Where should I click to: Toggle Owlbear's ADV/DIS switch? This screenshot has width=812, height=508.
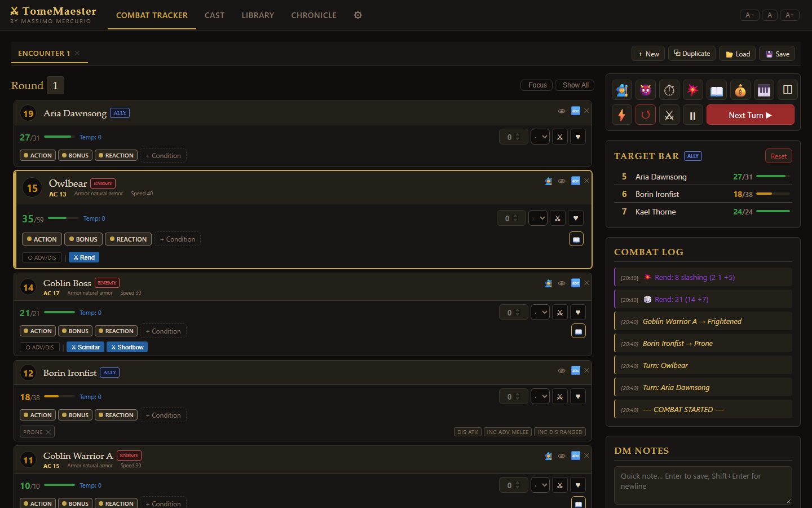(x=42, y=257)
